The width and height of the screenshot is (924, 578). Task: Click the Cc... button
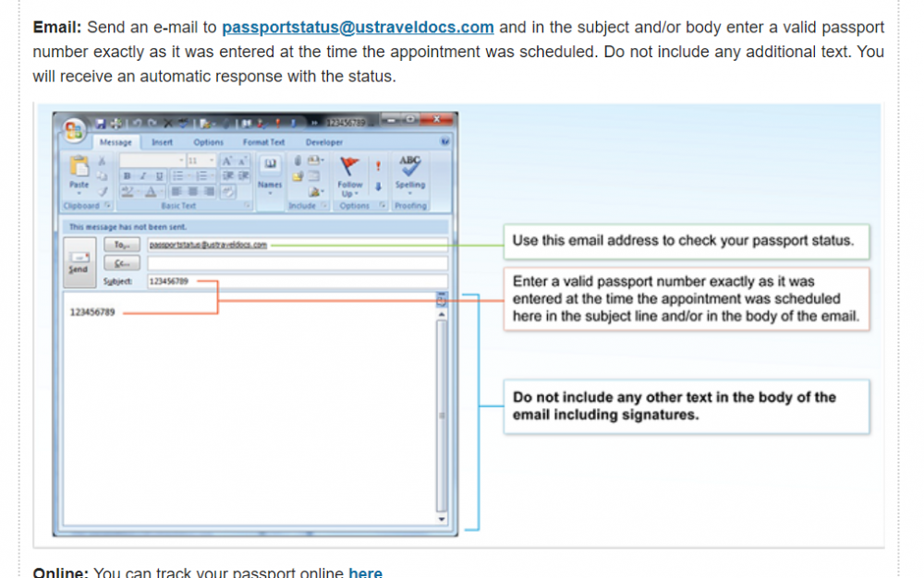(x=121, y=263)
